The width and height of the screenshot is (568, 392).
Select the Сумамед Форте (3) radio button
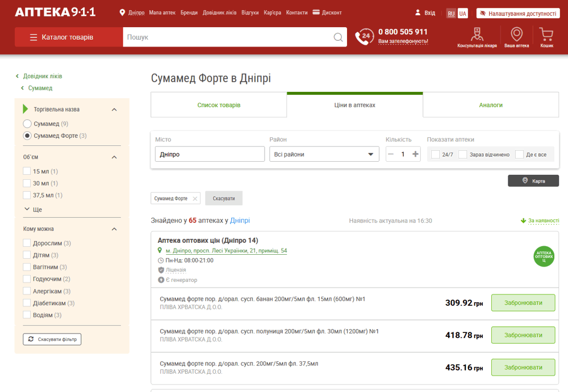pos(27,136)
